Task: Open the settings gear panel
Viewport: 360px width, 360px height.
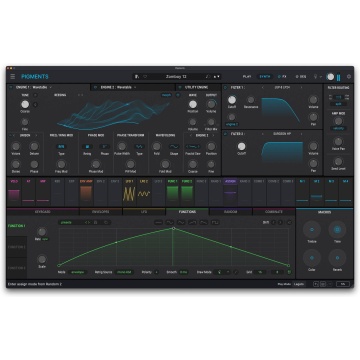Action: tap(349, 77)
